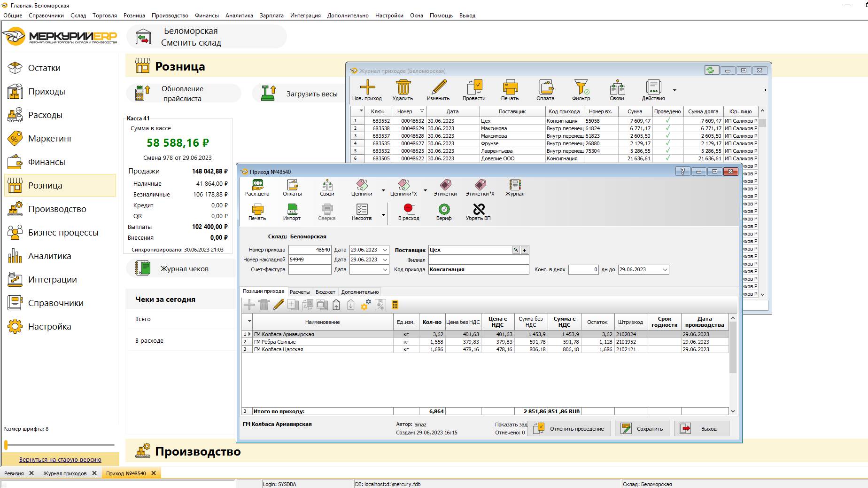The height and width of the screenshot is (488, 868).
Task: Open column selector arrow in journal table header
Action: click(x=361, y=111)
